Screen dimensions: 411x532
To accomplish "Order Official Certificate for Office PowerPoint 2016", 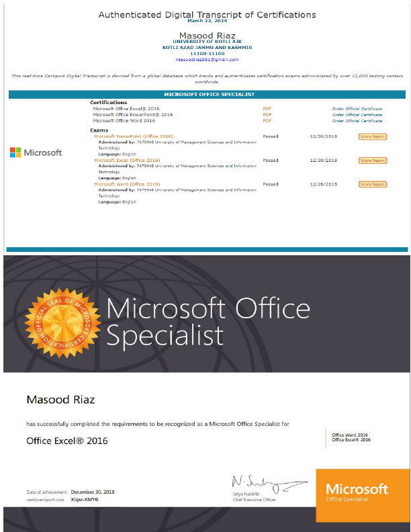I will click(357, 115).
